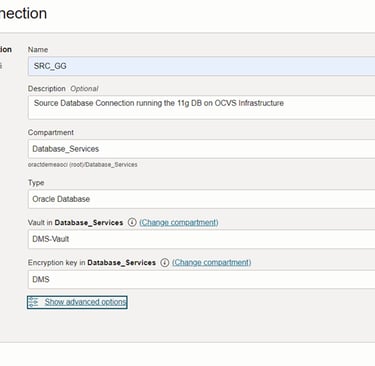Open the Encryption key dropdown showing DMS

pyautogui.click(x=201, y=279)
